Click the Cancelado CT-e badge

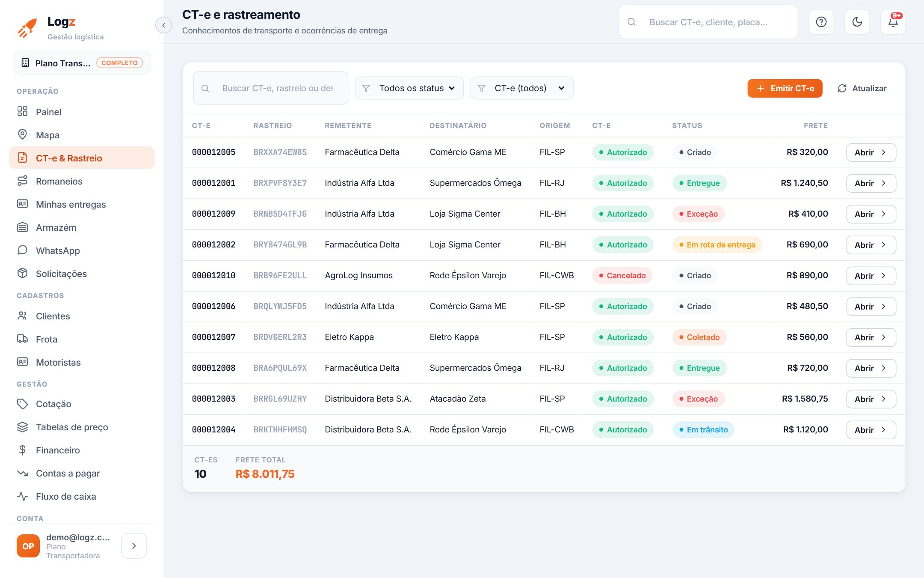(x=622, y=276)
